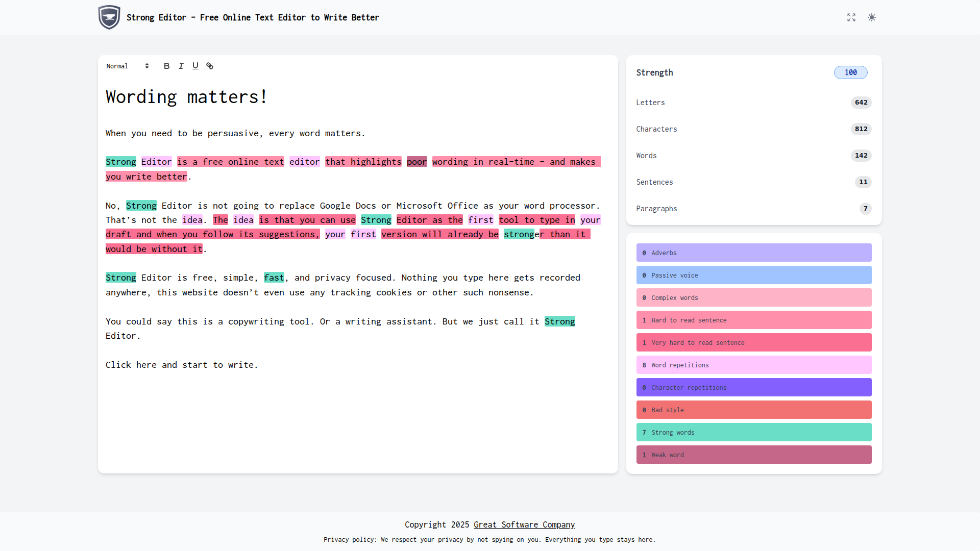Open the Great Software Company link
980x551 pixels.
tap(524, 524)
